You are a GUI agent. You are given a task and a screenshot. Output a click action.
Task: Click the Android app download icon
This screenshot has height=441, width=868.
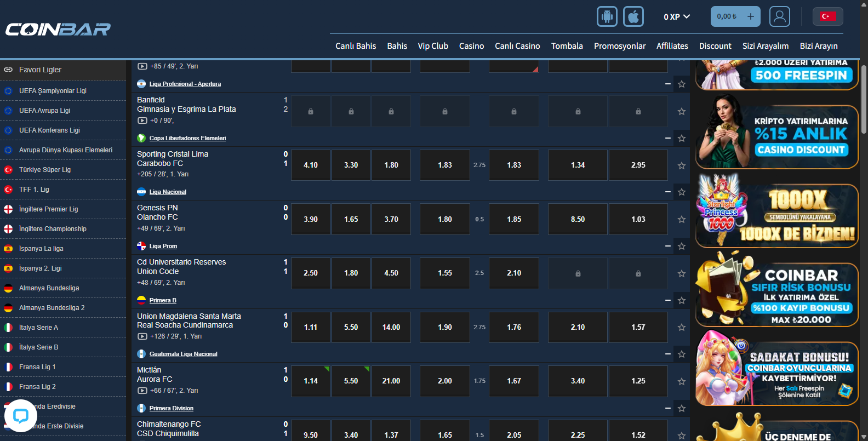pos(607,16)
